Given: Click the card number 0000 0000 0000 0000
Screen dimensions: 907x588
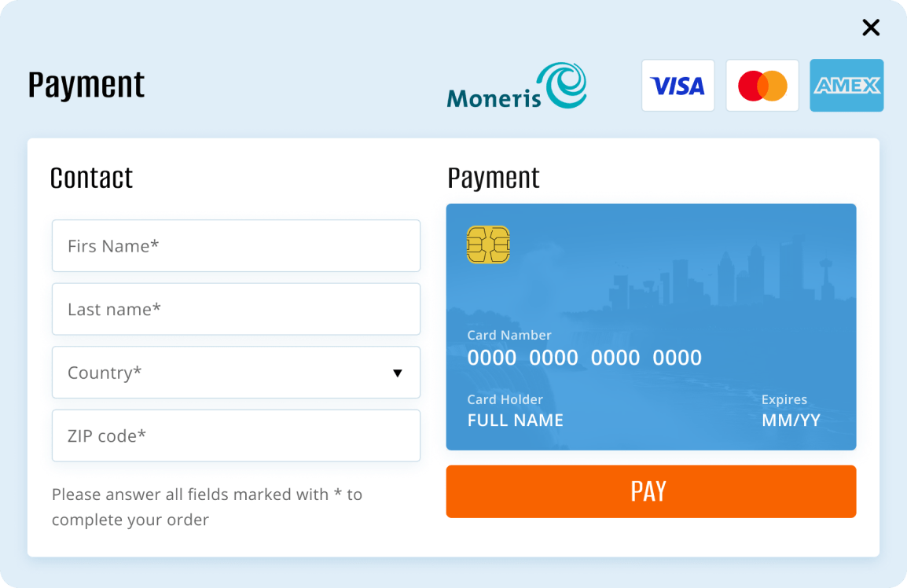Looking at the screenshot, I should (584, 358).
